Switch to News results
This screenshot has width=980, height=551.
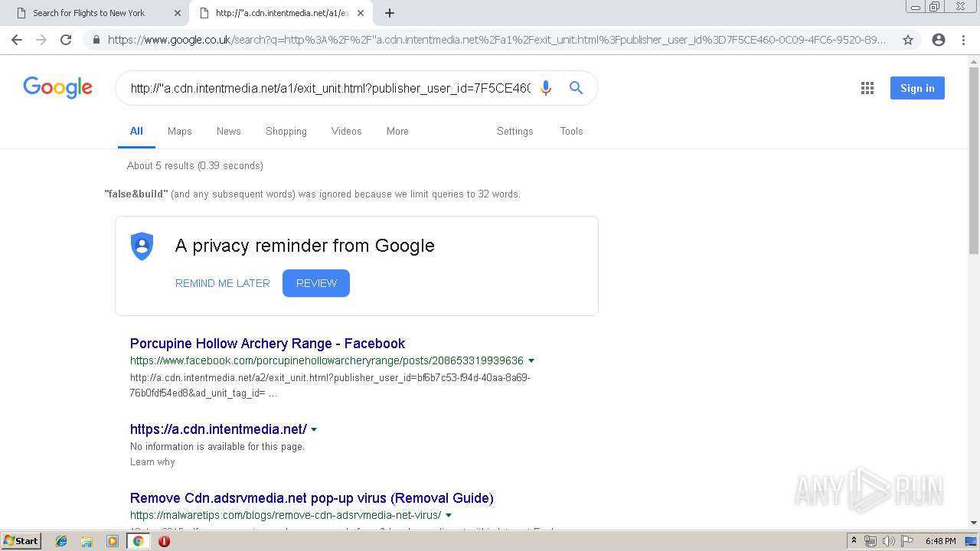(229, 131)
